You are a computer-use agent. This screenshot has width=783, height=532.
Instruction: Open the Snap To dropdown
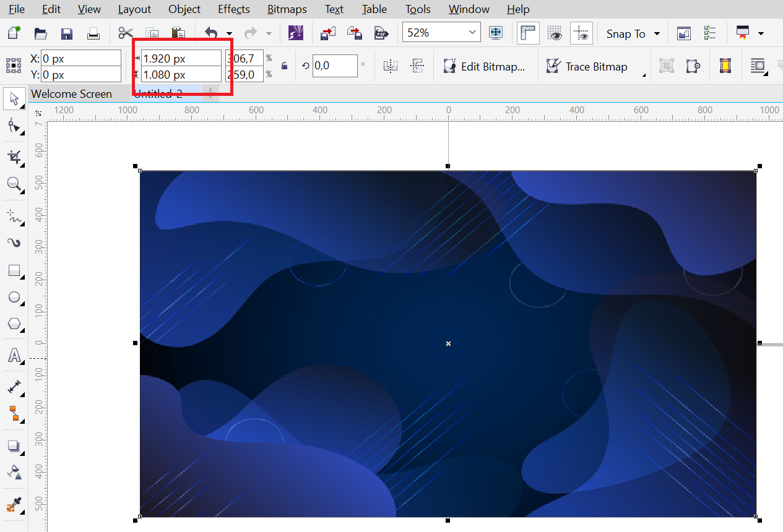click(x=633, y=33)
